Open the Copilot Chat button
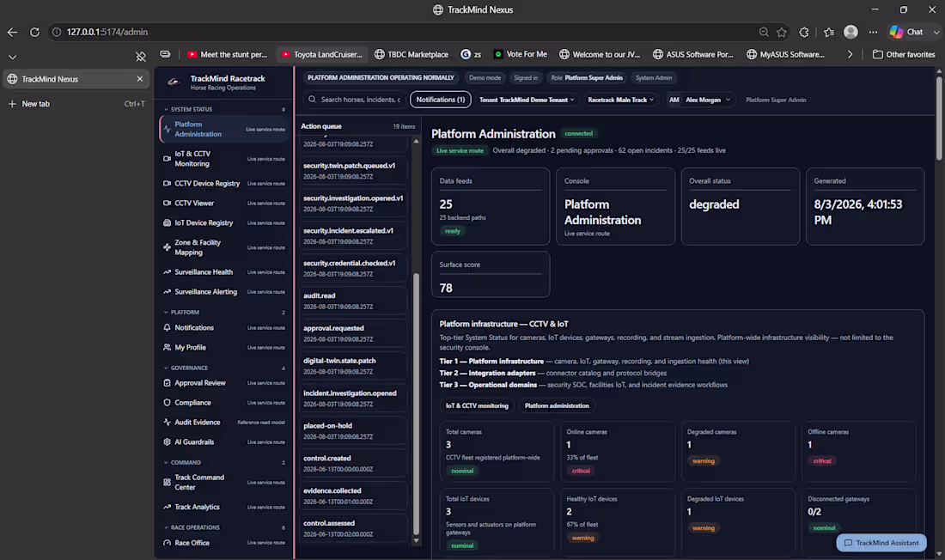This screenshot has width=945, height=560. pos(906,32)
